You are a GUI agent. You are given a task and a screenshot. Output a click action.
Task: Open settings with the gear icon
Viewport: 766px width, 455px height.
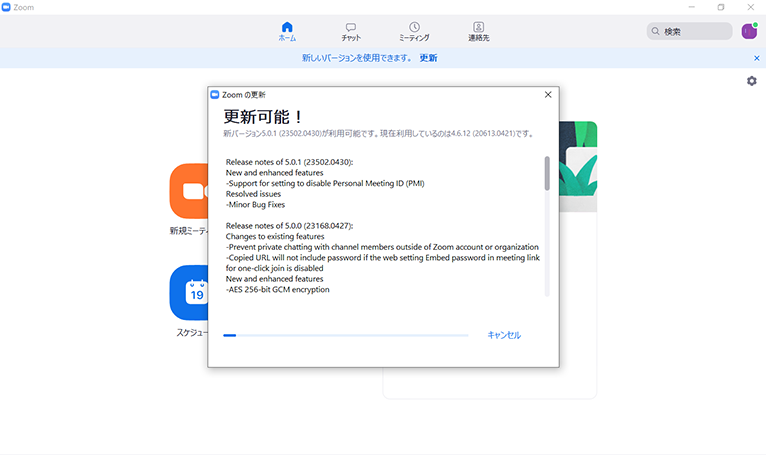[752, 81]
